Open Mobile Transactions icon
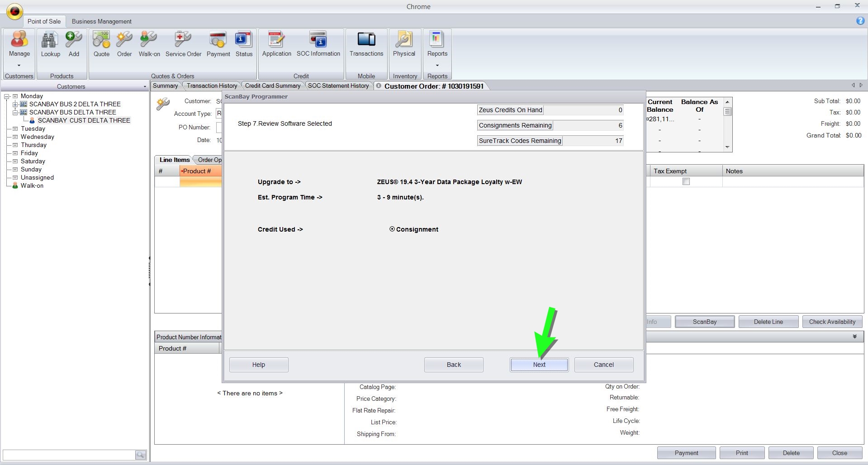Screen dimensions: 868x465 click(366, 40)
